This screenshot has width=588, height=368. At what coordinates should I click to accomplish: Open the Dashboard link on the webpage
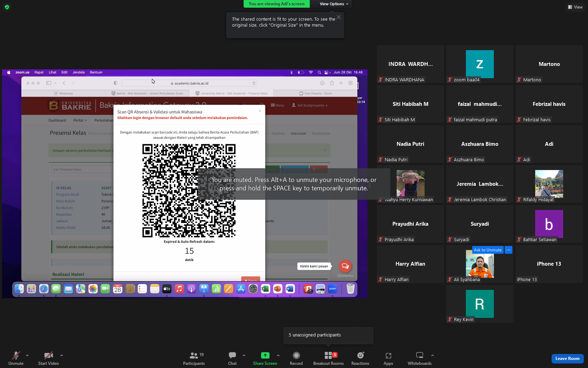(57, 120)
